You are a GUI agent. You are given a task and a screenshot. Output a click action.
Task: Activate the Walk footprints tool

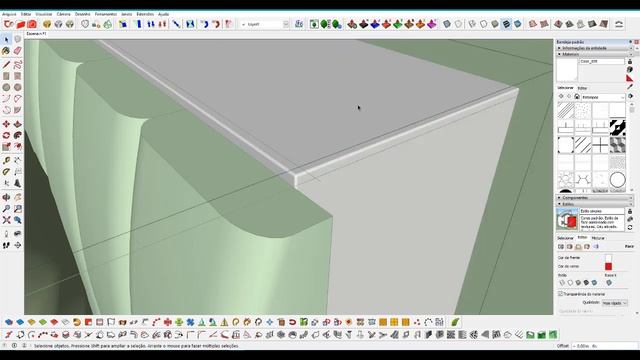6,245
